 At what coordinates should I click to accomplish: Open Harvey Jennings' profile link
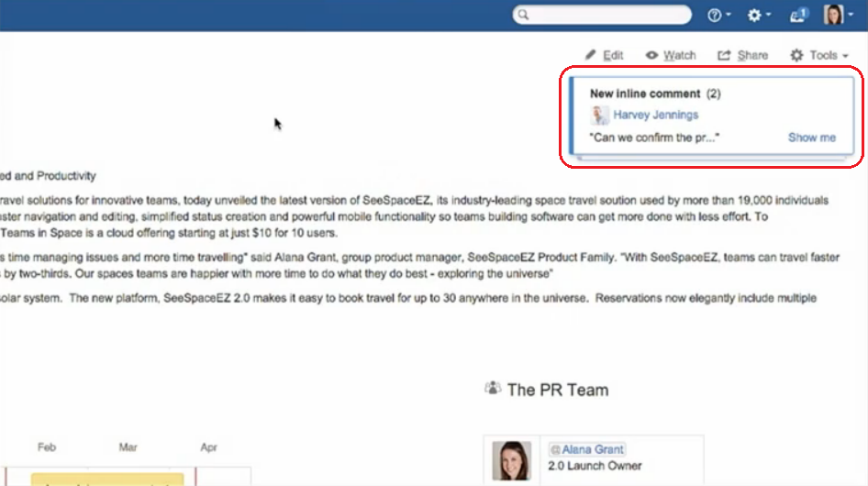point(655,115)
